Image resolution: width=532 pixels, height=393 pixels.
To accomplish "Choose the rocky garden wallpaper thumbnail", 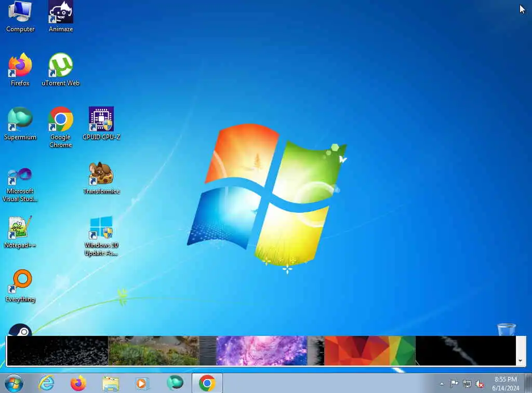I will [154, 350].
